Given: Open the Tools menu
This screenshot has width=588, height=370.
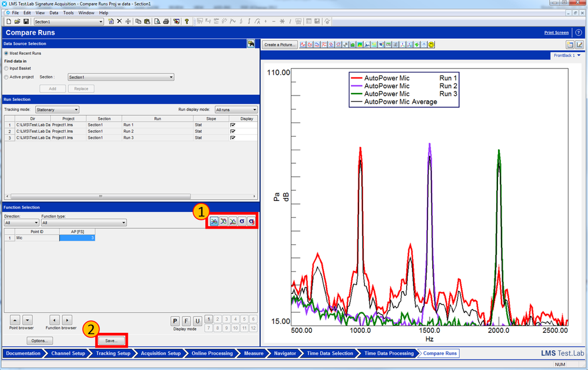Looking at the screenshot, I should (68, 13).
